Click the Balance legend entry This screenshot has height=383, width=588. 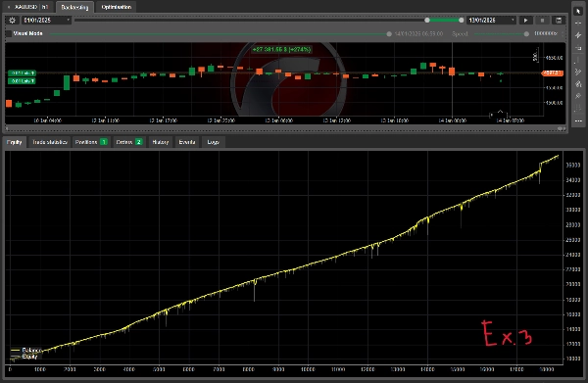pos(26,350)
